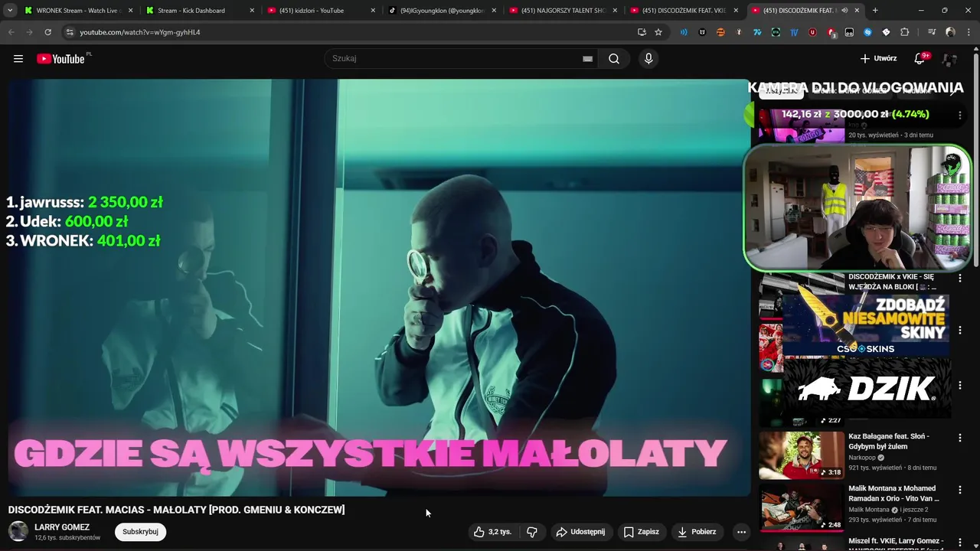Viewport: 980px width, 551px height.
Task: View site information icon in address bar
Action: [70, 32]
